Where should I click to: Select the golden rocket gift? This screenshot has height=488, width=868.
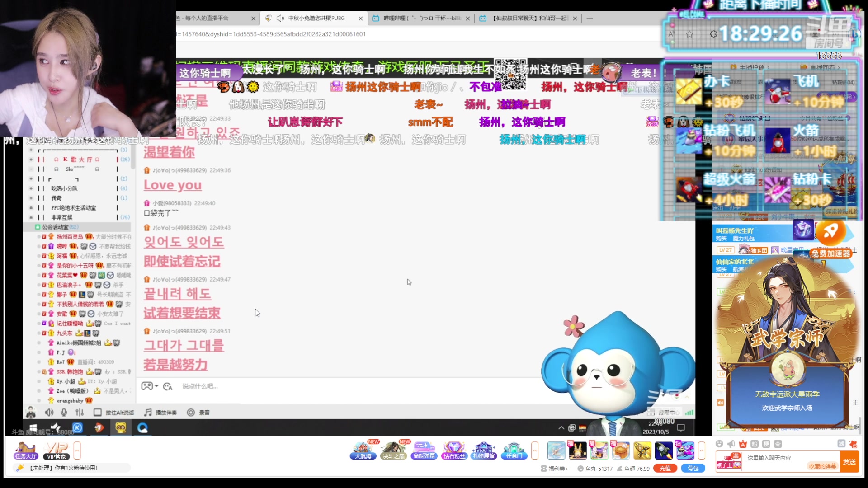point(642,450)
